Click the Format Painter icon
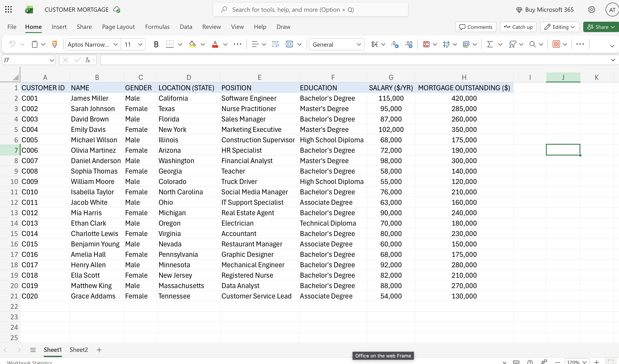The height and width of the screenshot is (364, 619). [x=54, y=44]
